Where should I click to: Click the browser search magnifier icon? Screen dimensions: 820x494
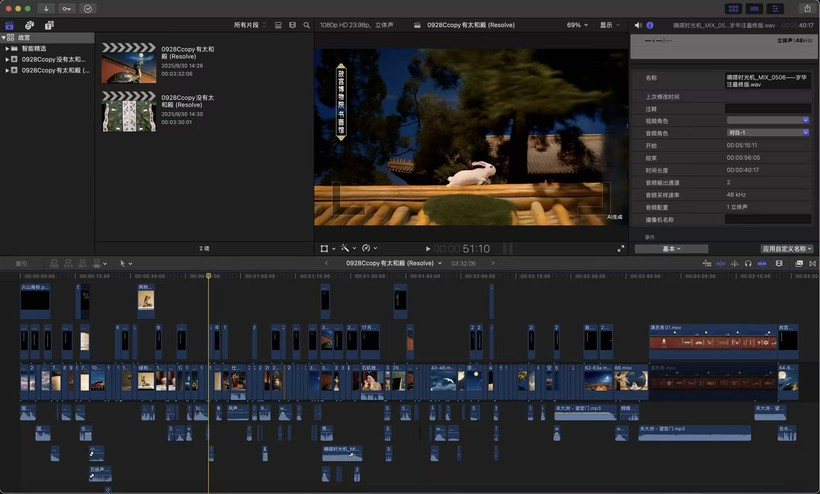[x=305, y=25]
